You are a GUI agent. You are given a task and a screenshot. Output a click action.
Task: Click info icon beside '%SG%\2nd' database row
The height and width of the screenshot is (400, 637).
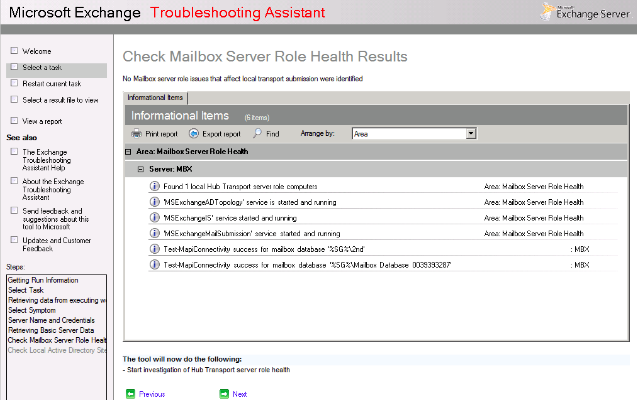coord(154,249)
